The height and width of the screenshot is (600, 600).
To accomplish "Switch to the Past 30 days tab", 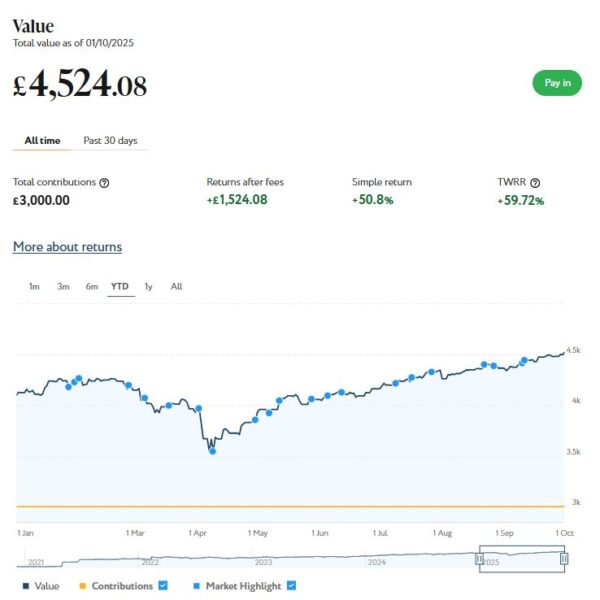I will coord(110,141).
